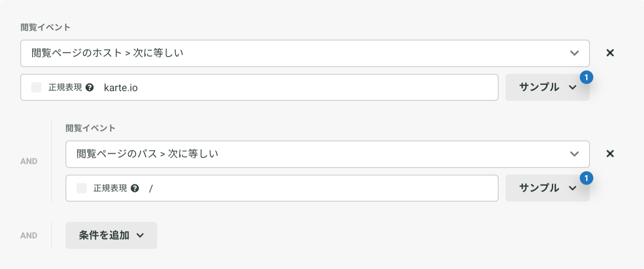
Task: Enable 正規表現 checkbox for path value
Action: point(82,188)
